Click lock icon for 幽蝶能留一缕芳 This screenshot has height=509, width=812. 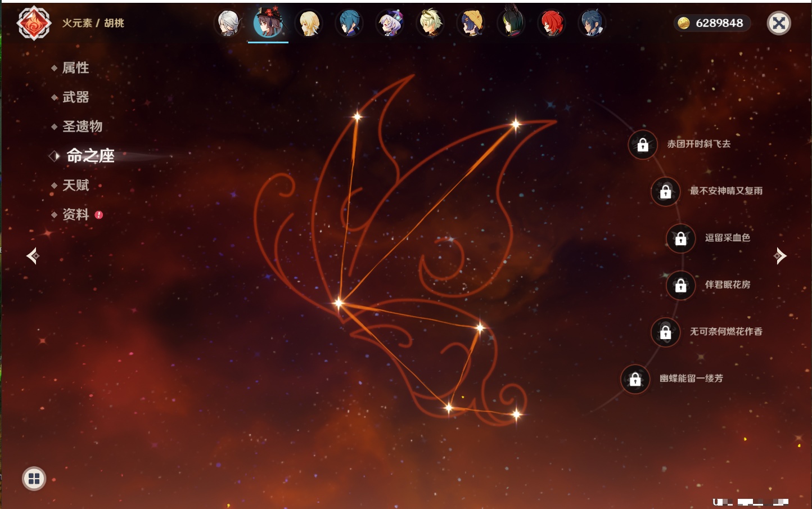coord(635,379)
